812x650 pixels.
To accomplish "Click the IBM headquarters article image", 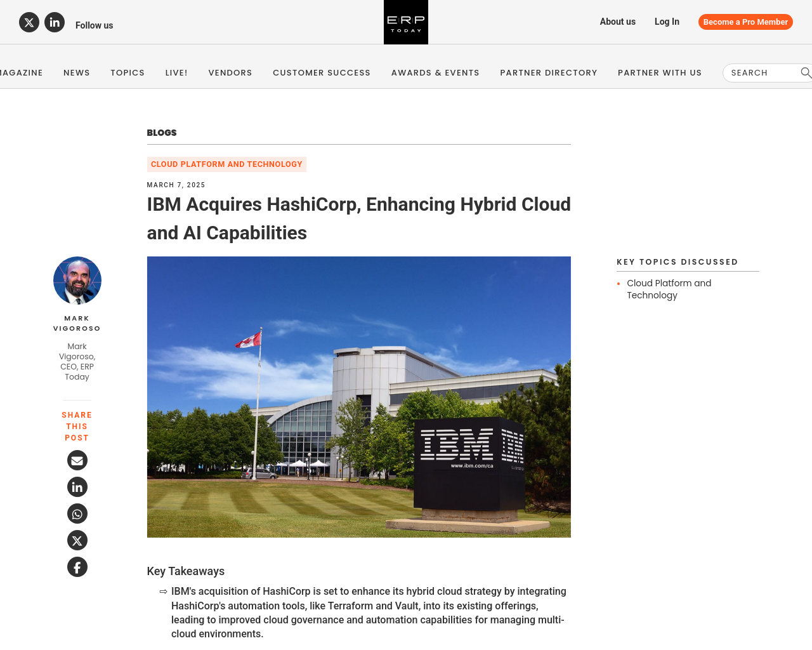I will [x=359, y=397].
